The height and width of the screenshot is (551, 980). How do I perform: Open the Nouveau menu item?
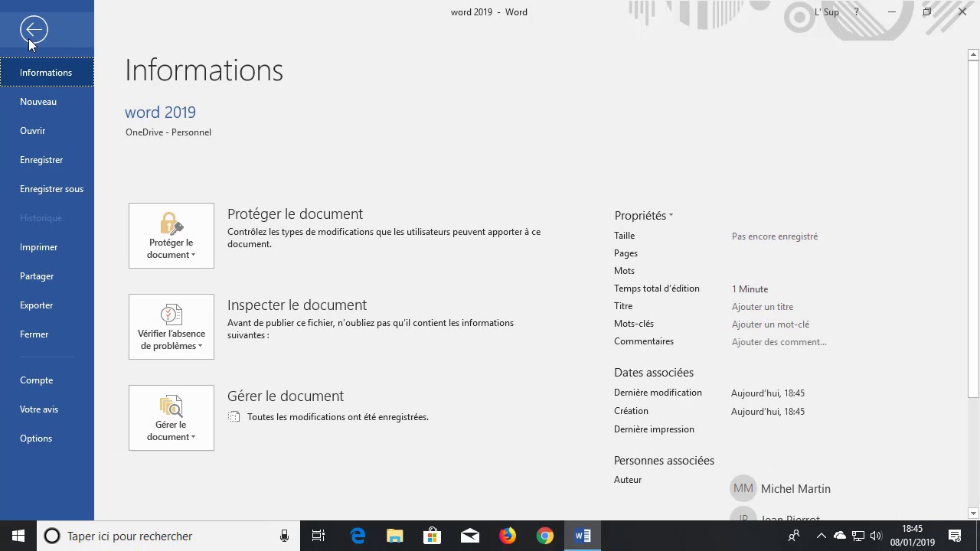47,102
